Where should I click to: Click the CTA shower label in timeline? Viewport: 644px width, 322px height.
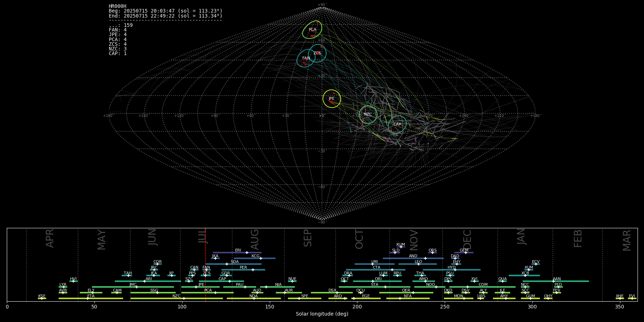(376, 268)
